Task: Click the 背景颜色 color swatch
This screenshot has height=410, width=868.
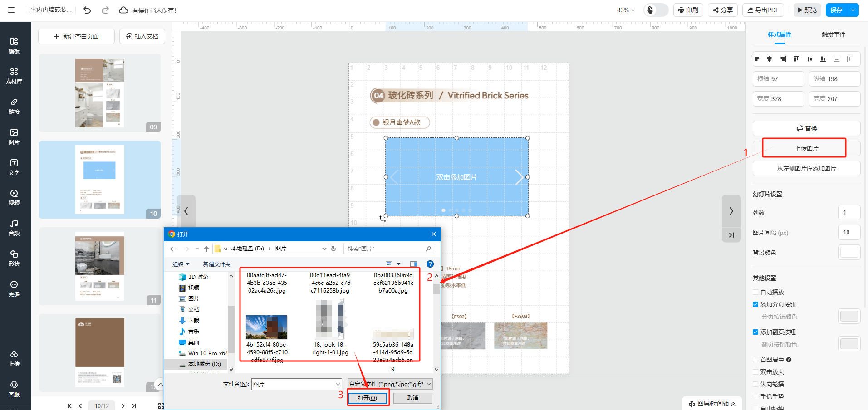Action: 849,252
